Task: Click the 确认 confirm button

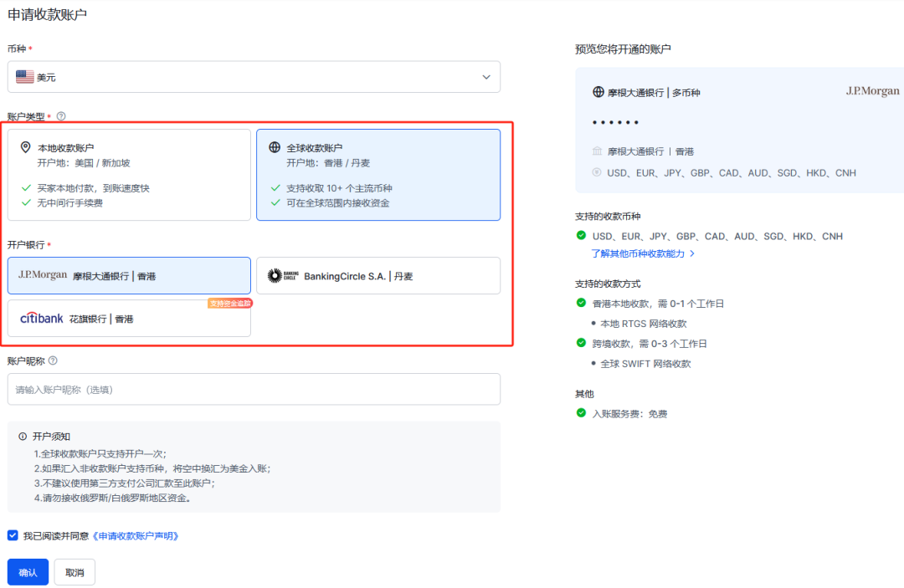Action: point(28,572)
